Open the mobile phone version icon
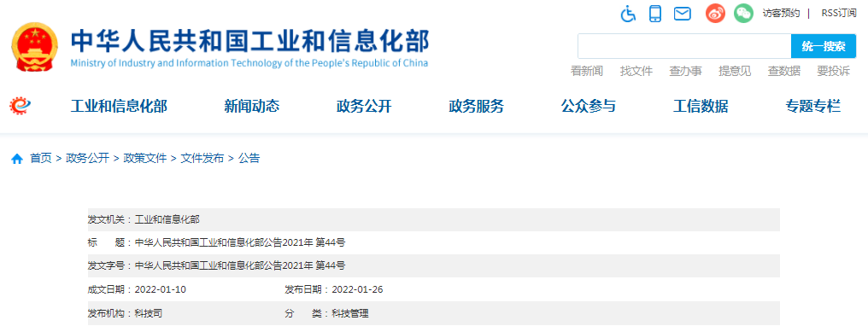The width and height of the screenshot is (868, 332). [655, 14]
